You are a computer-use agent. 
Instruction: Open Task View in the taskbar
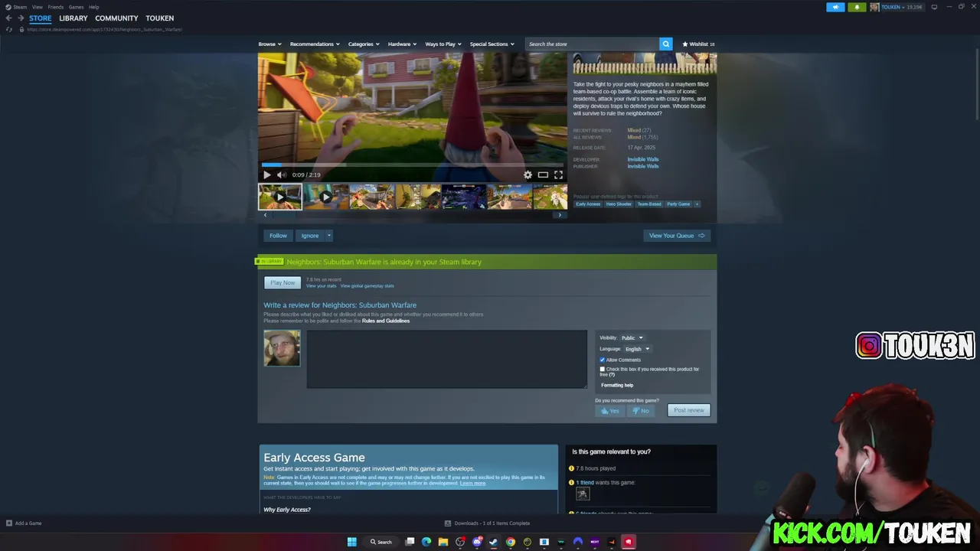click(x=410, y=542)
